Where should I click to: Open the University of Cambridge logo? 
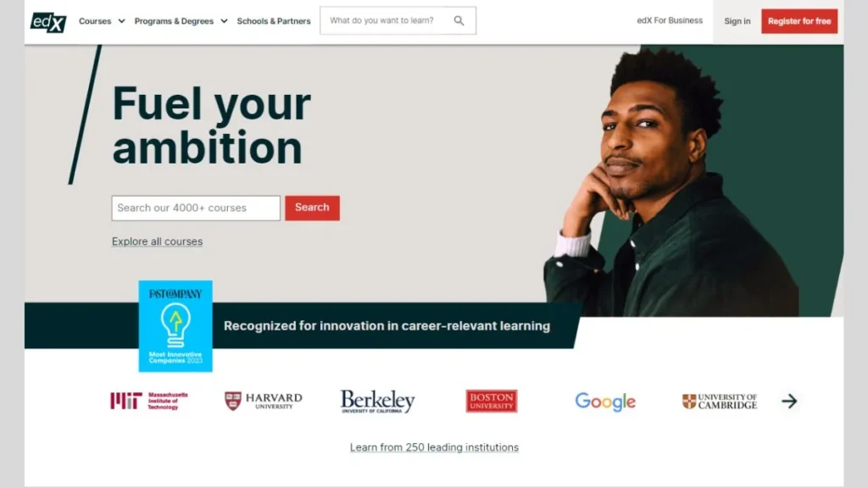[720, 401]
